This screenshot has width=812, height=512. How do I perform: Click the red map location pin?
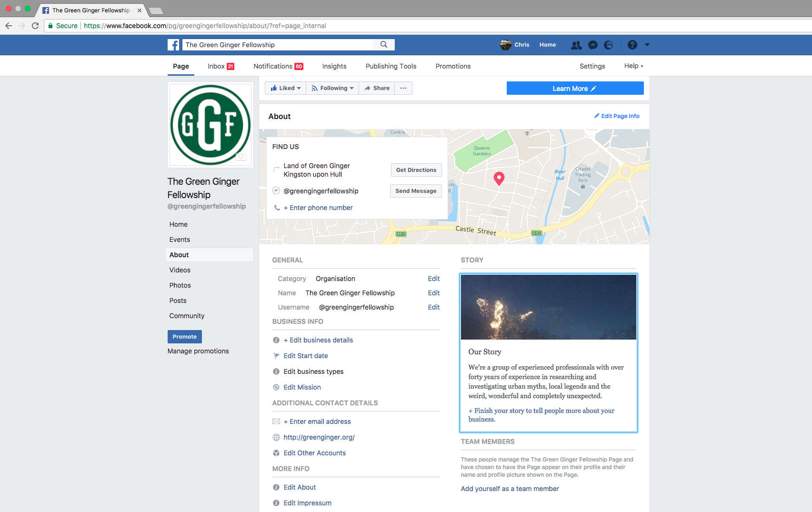(x=499, y=179)
